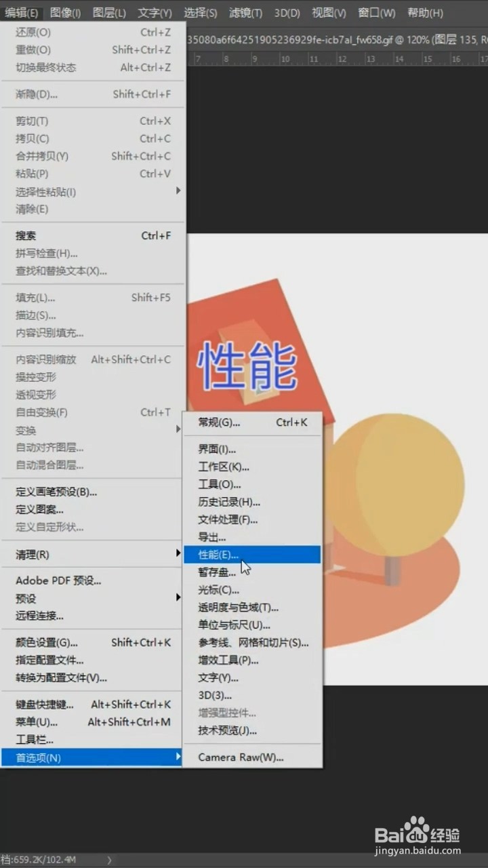Choose 菜单(U)... entry

93,722
